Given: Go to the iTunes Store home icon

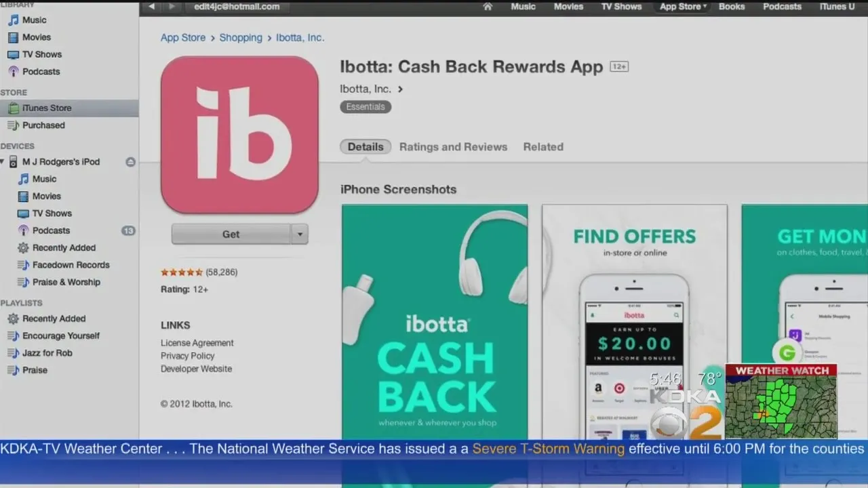Looking at the screenshot, I should click(487, 7).
